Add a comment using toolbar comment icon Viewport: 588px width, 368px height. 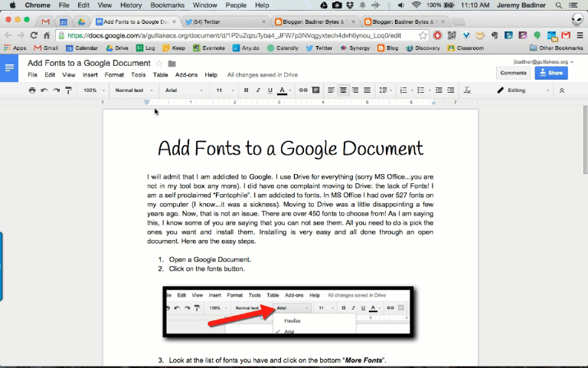(x=315, y=90)
